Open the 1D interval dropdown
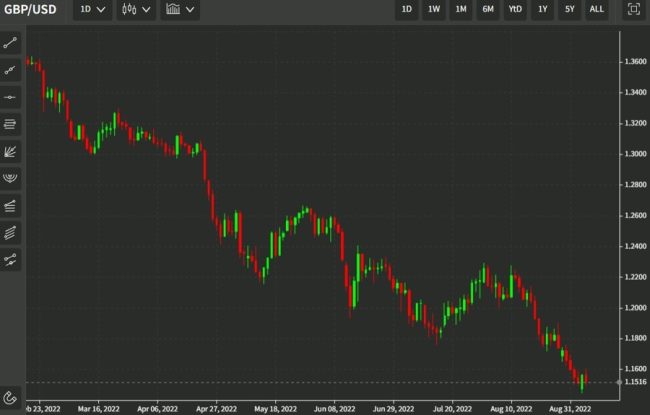The width and height of the screenshot is (650, 415). [x=93, y=9]
